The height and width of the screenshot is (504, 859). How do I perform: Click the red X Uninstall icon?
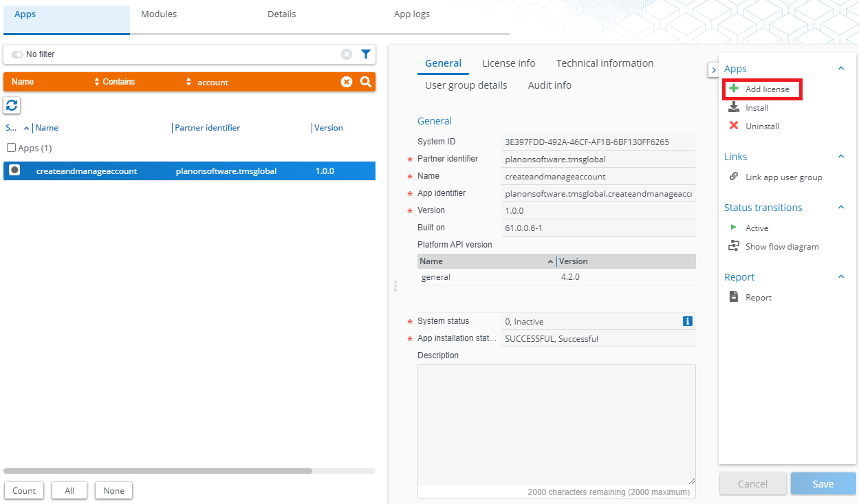(x=734, y=126)
